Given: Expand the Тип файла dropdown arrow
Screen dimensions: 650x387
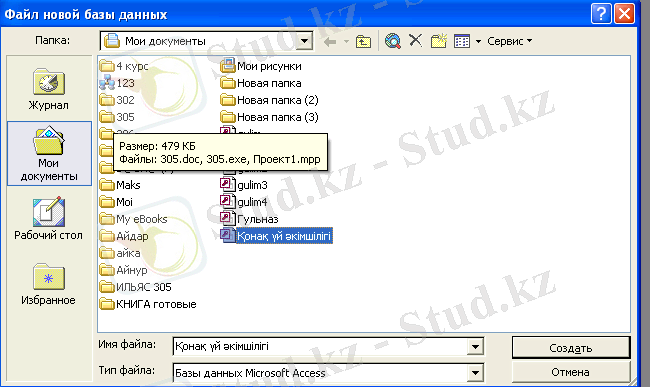Looking at the screenshot, I should point(475,373).
